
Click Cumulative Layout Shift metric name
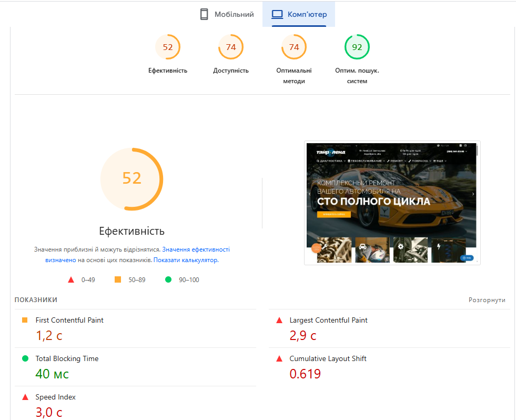(328, 358)
